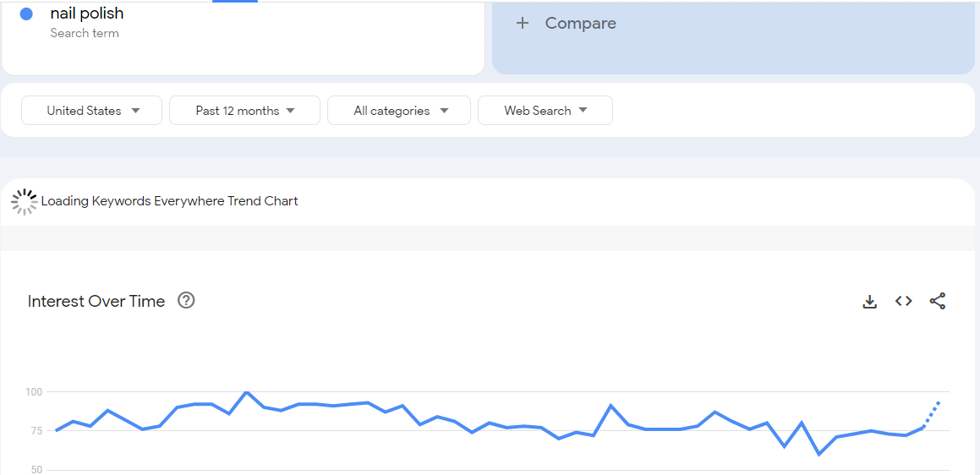Click the blue dot next to nail polish
The width and height of the screenshot is (980, 475).
26,14
